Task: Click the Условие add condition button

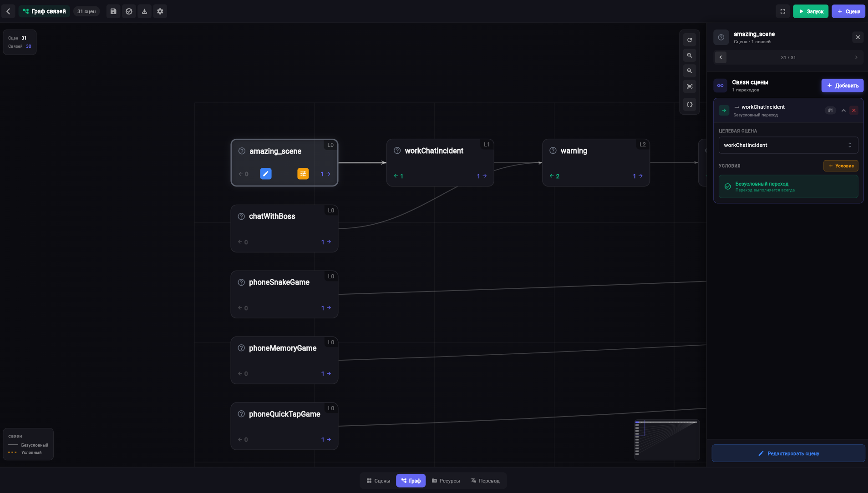Action: (841, 166)
